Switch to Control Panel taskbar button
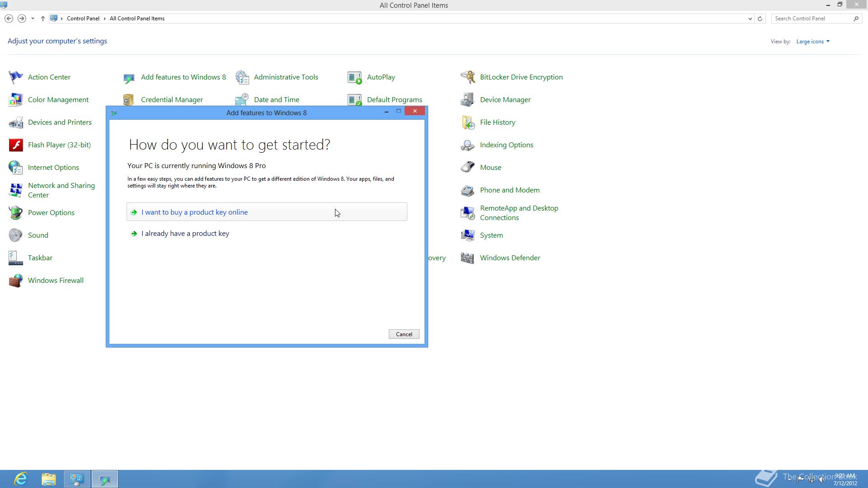Image resolution: width=868 pixels, height=488 pixels. coord(77,479)
